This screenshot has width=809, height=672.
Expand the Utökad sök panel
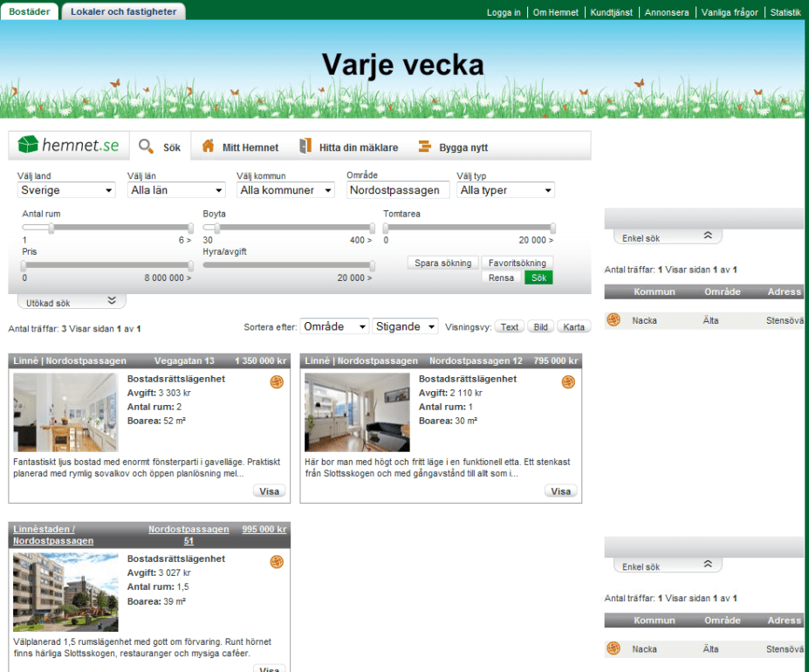click(x=72, y=302)
